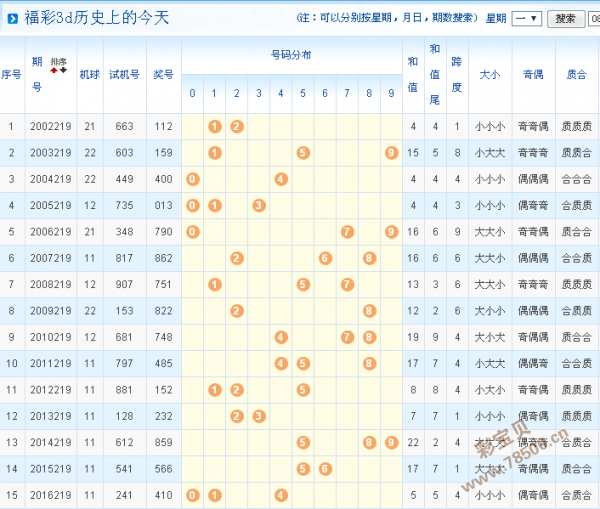
Task: Sort issue numbers descending with black arrow
Action: point(64,70)
